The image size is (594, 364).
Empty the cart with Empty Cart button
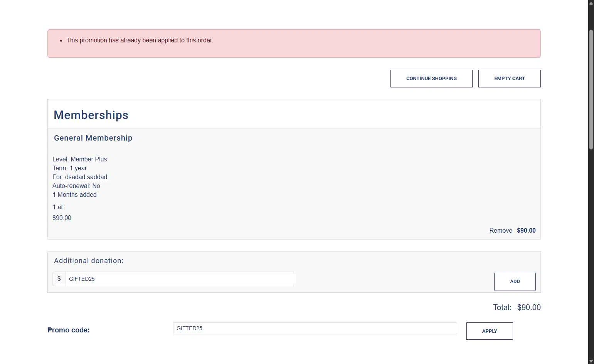coord(509,79)
